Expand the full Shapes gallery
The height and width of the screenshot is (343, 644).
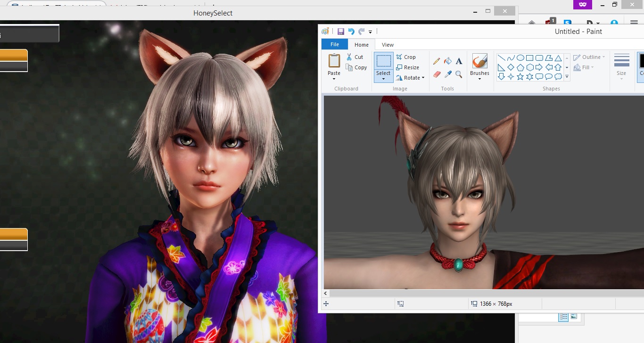point(567,76)
